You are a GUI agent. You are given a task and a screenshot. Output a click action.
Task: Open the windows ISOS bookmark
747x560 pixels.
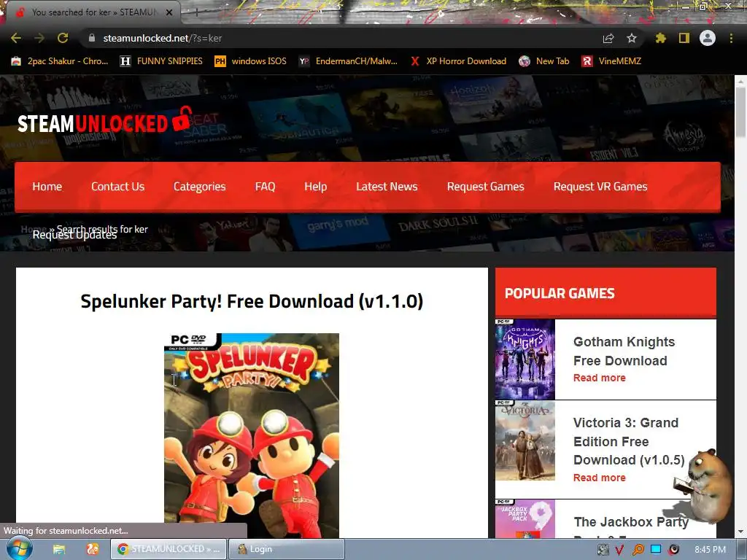[x=251, y=61]
